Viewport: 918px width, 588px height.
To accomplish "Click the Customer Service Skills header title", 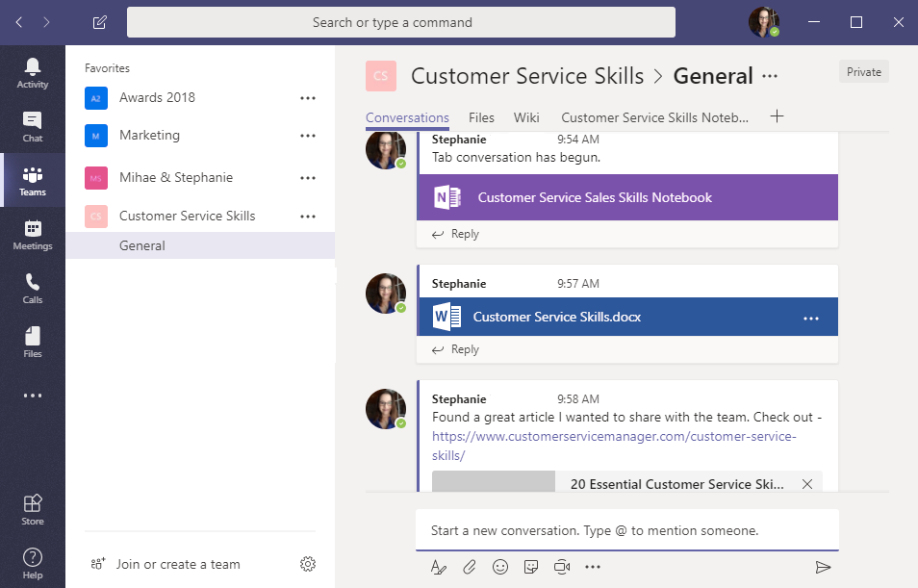I will 527,76.
